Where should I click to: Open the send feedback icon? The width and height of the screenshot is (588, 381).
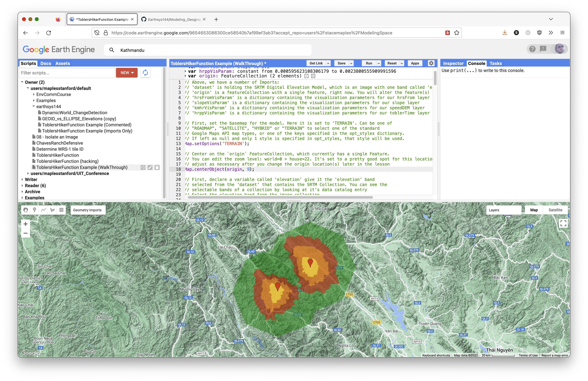(543, 49)
